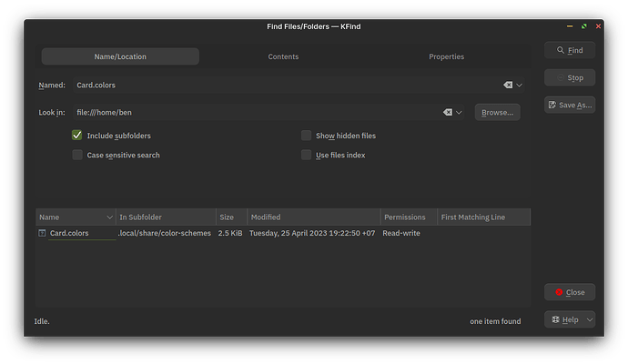Screen dimensions: 628x364
Task: Click the 'one item found' status text
Action: [x=495, y=321]
